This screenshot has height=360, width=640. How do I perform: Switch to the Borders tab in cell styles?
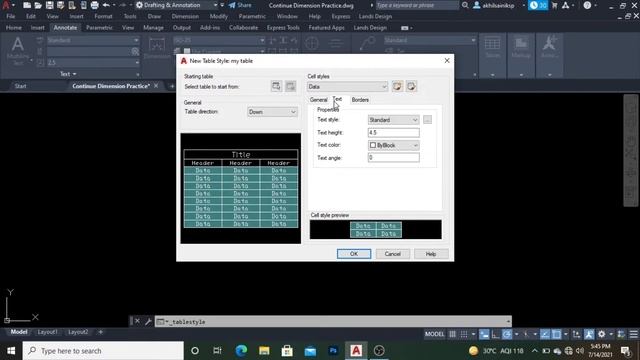pyautogui.click(x=360, y=100)
